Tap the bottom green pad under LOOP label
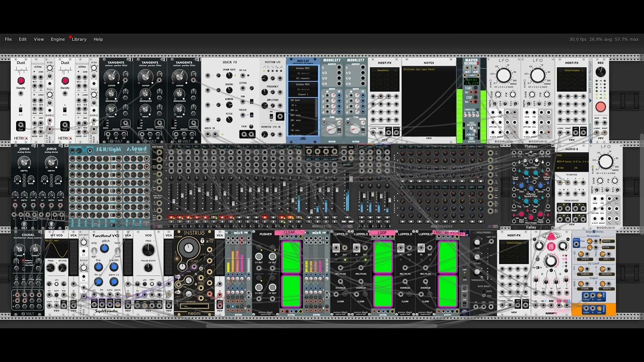This screenshot has height=362, width=644. [x=383, y=291]
